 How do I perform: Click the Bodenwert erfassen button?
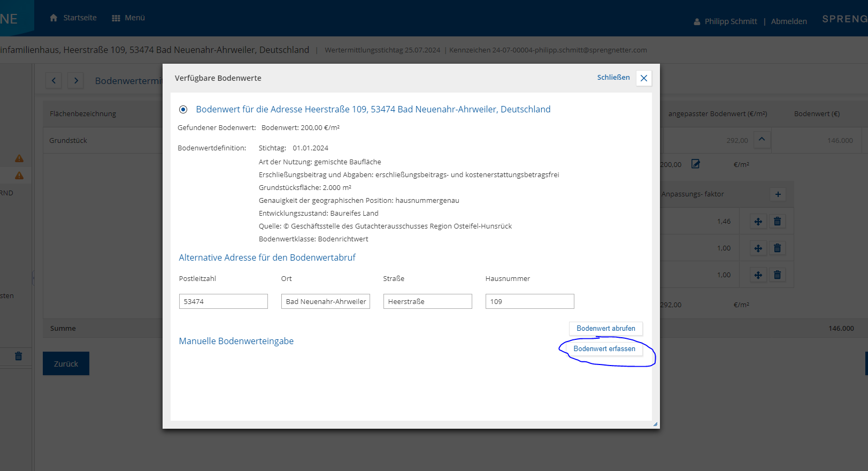click(604, 349)
